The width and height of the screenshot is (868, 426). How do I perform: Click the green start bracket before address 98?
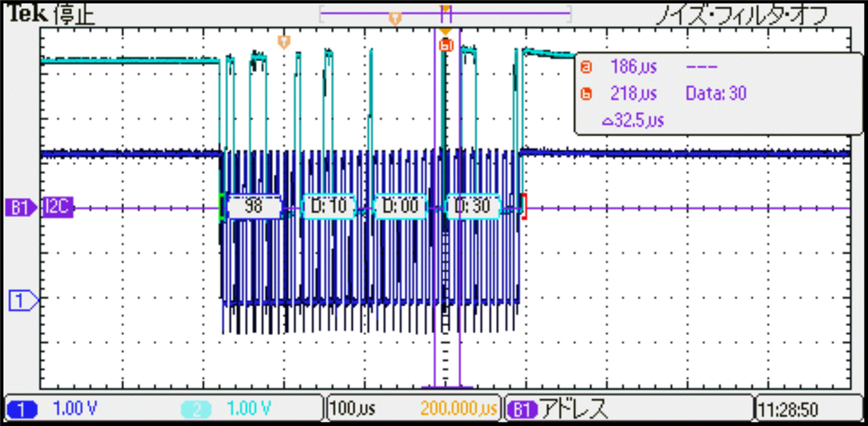[x=222, y=207]
